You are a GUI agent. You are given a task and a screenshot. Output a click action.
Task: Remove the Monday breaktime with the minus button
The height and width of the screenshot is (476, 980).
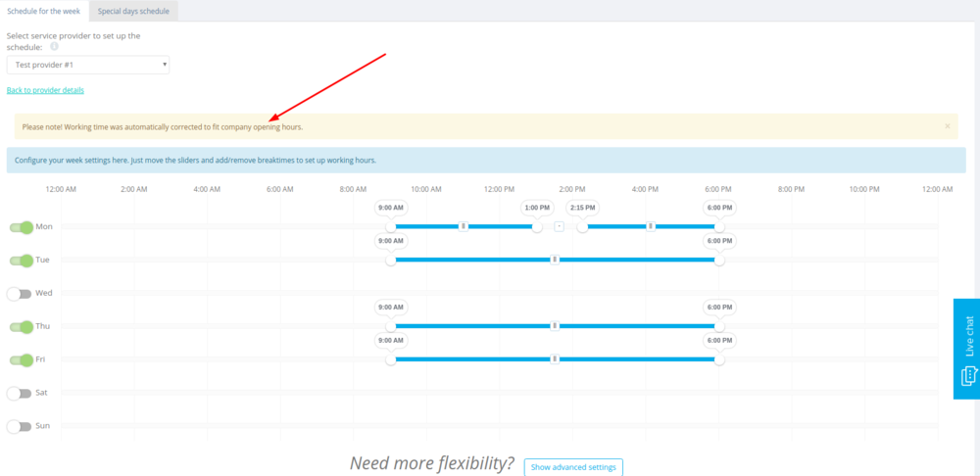point(559,226)
